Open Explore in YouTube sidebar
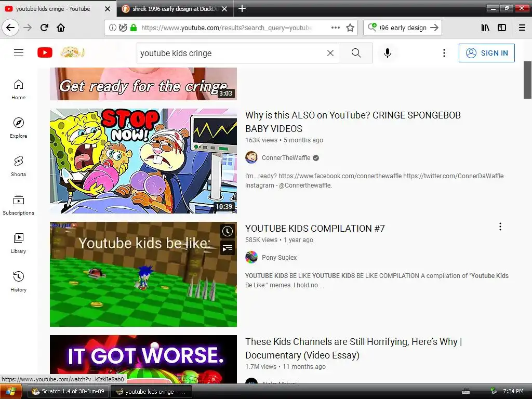This screenshot has height=399, width=532. pyautogui.click(x=19, y=128)
